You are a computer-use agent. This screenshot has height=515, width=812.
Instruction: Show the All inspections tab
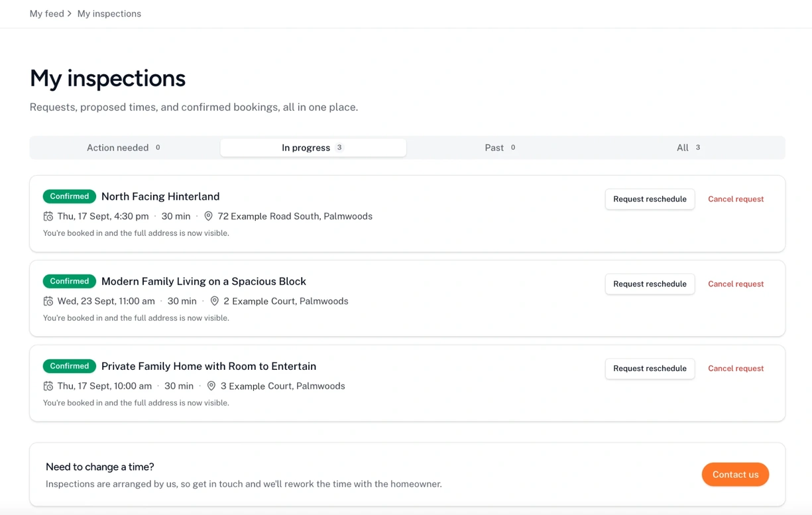(x=689, y=148)
